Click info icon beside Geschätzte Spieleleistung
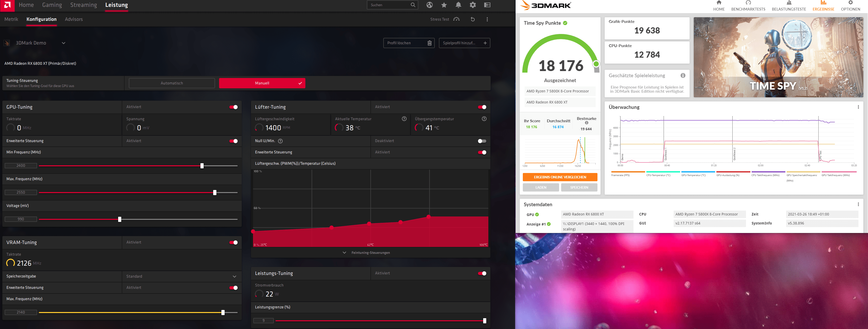868x329 pixels. click(x=683, y=75)
